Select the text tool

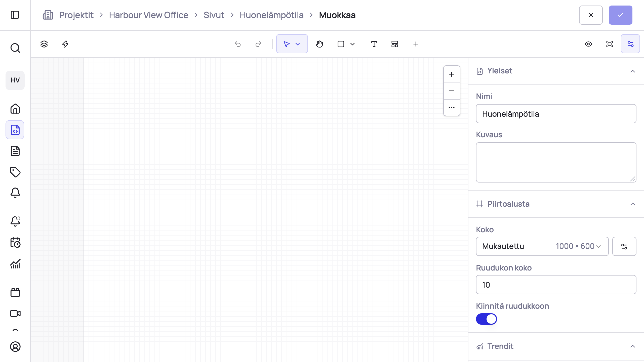[x=374, y=44]
